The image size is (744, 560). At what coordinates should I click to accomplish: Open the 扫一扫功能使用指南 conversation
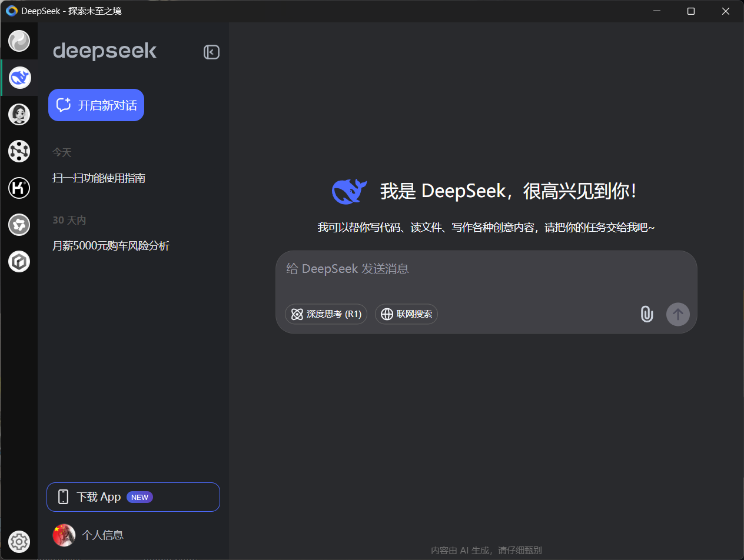(99, 178)
